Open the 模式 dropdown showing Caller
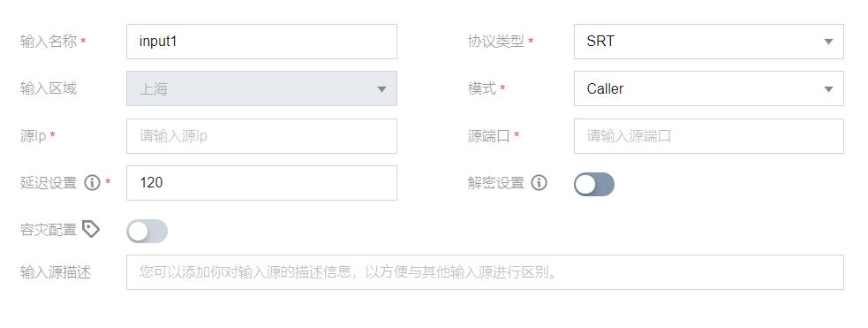Image resolution: width=868 pixels, height=328 pixels. 708,88
